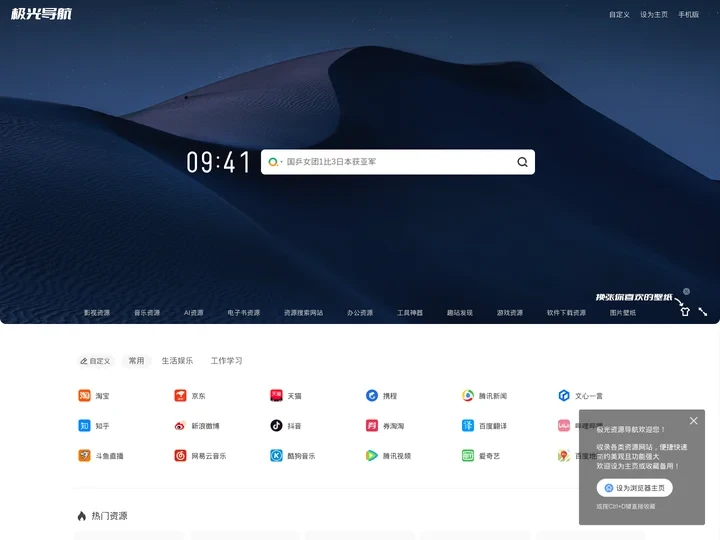Open the Tencent News (腾讯新闻) icon
The height and width of the screenshot is (540, 720).
click(x=468, y=395)
